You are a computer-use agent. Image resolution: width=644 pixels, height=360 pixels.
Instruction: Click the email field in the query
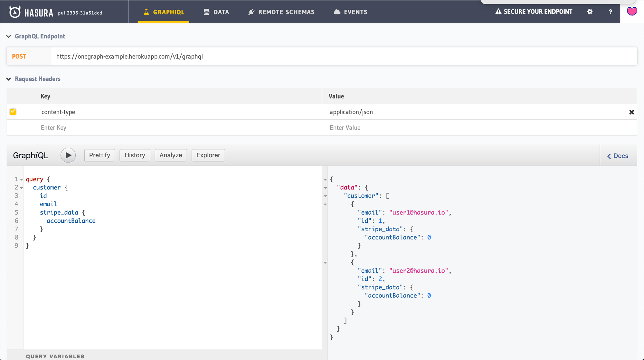(x=48, y=204)
